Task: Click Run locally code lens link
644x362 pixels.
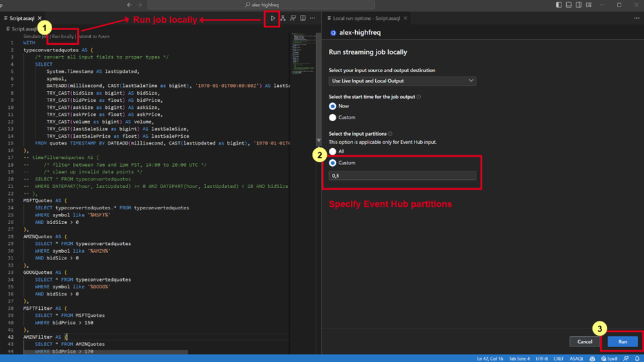Action: 63,37
